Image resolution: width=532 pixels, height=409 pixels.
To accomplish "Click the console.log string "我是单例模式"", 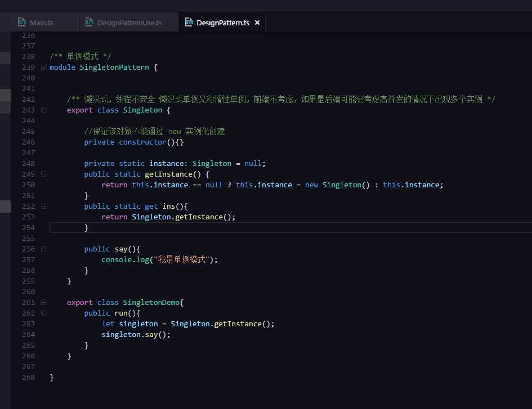I will coord(181,259).
